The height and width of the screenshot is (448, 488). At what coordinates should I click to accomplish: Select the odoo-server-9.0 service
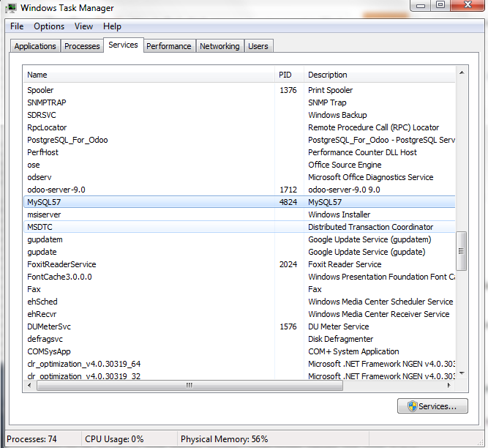pos(56,190)
